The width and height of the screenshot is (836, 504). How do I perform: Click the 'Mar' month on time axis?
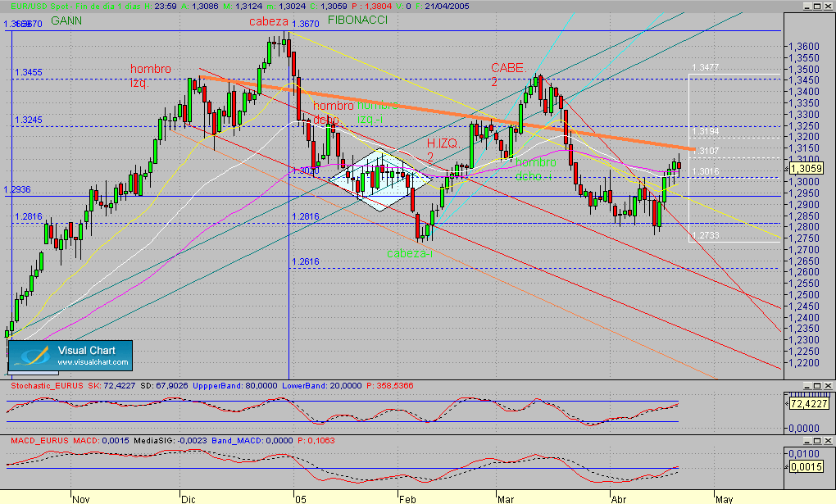[x=506, y=499]
